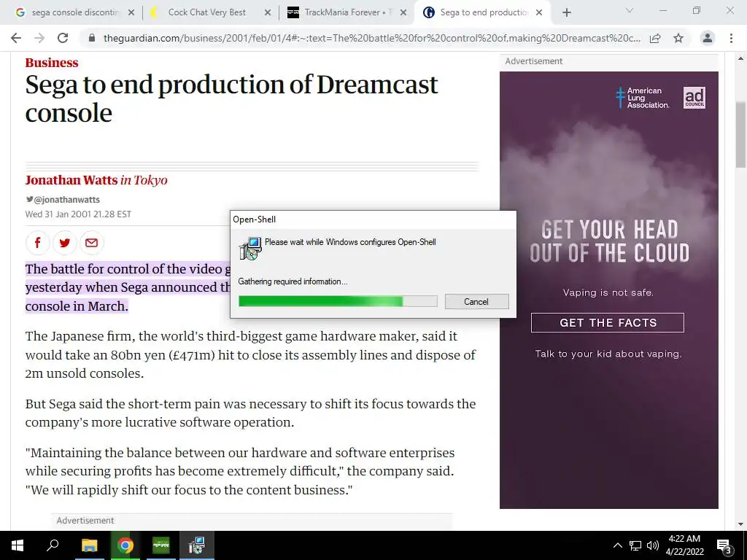Click the page vertical scrollbar thumb
The image size is (747, 560).
click(x=740, y=135)
